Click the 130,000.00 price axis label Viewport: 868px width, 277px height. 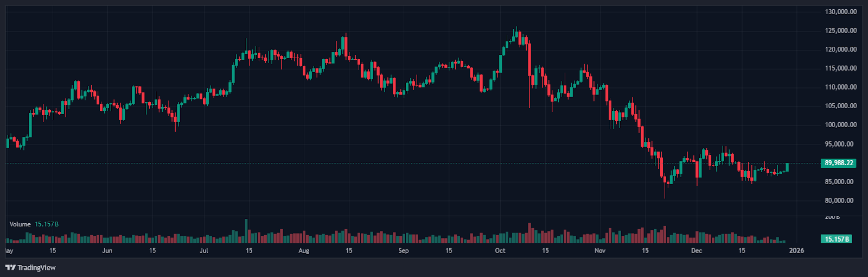841,11
